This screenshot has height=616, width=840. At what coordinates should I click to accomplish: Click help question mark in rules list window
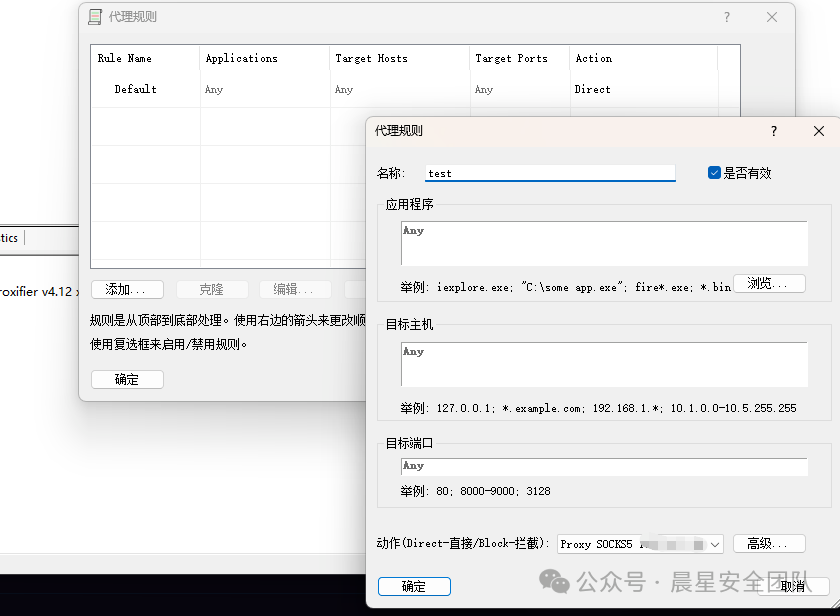coord(727,17)
